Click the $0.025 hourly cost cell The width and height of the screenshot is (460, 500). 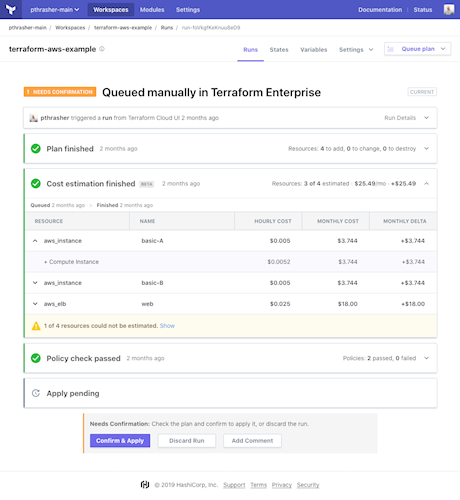[x=280, y=304]
